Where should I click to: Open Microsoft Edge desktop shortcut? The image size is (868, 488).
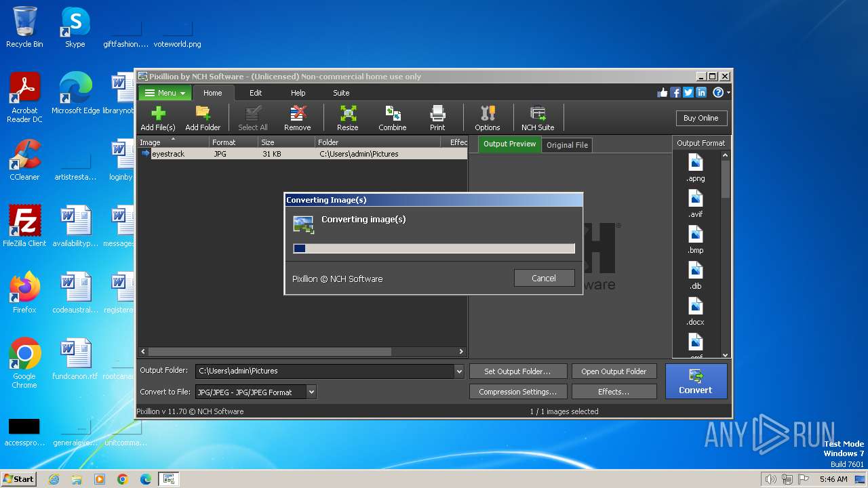tap(75, 94)
